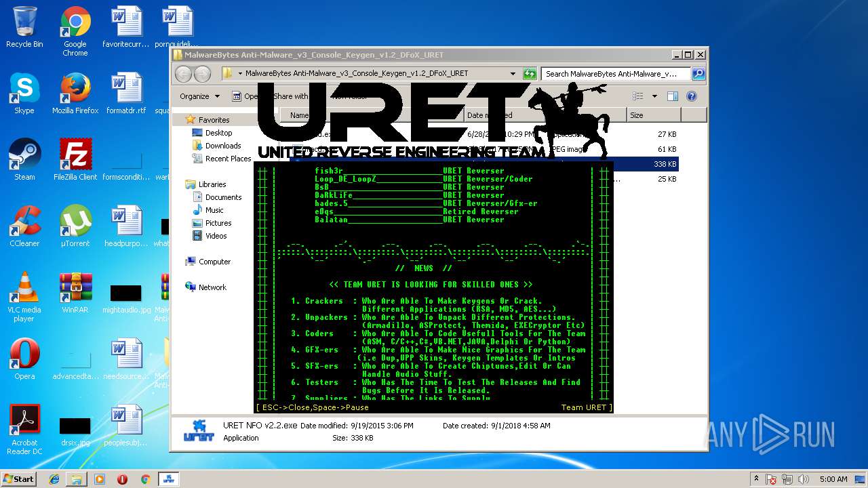The image size is (868, 488).
Task: Show hidden system tray icons
Action: pyautogui.click(x=757, y=479)
